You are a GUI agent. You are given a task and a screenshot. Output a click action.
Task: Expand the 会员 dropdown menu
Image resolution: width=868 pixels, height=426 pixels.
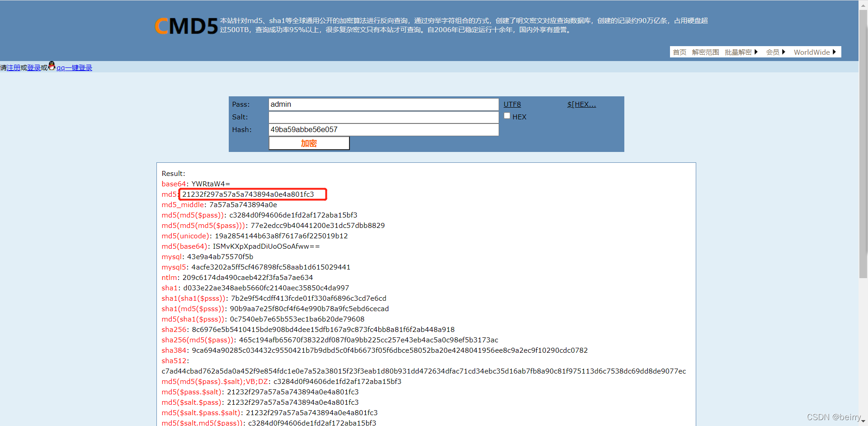click(775, 52)
